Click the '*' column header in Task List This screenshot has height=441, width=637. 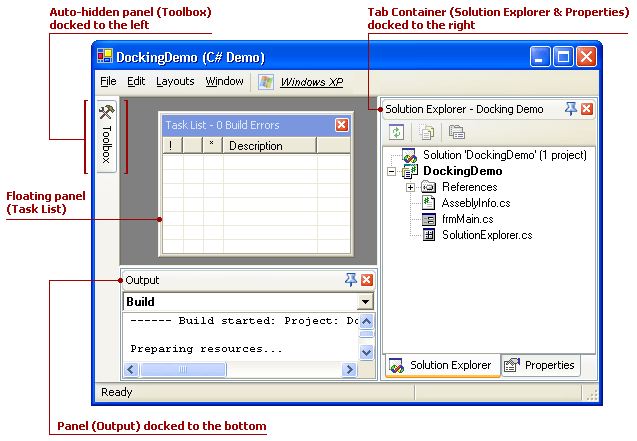[x=212, y=145]
